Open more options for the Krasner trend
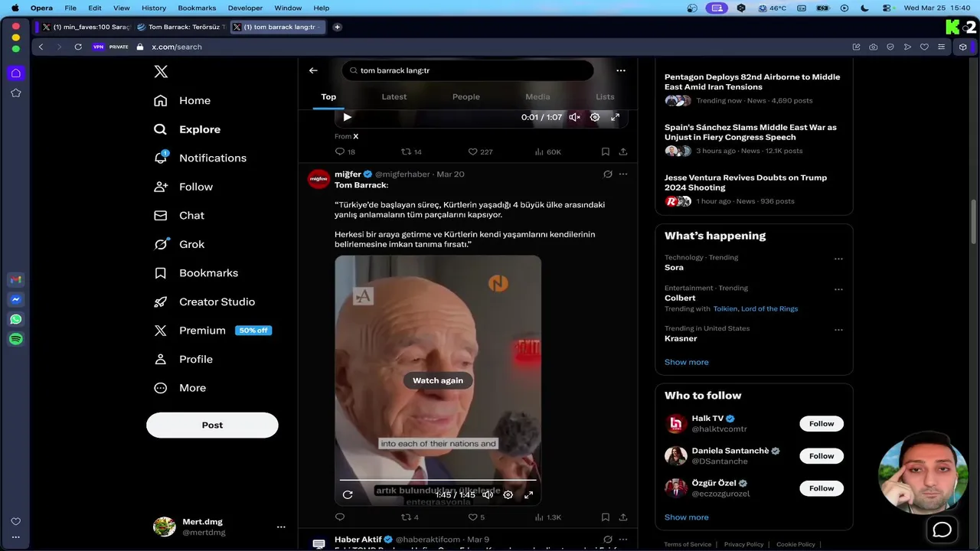 coord(838,330)
